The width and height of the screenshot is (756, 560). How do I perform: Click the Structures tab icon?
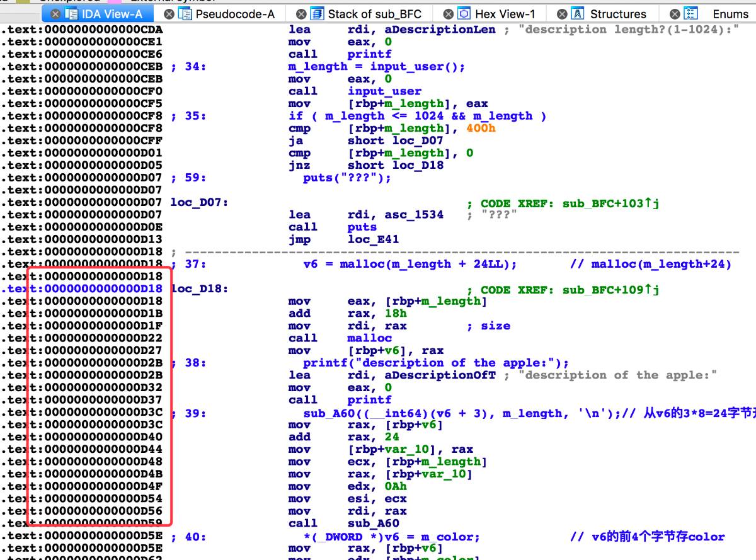point(578,14)
